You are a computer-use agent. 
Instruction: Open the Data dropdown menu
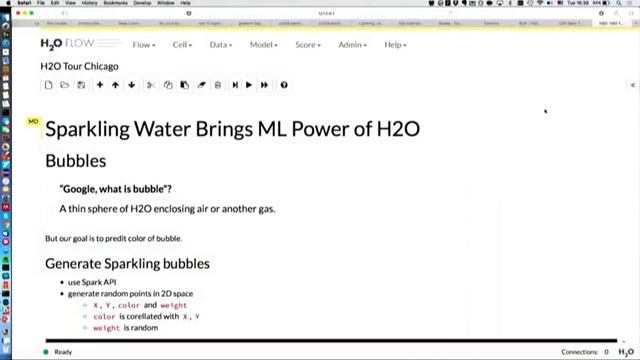(221, 45)
